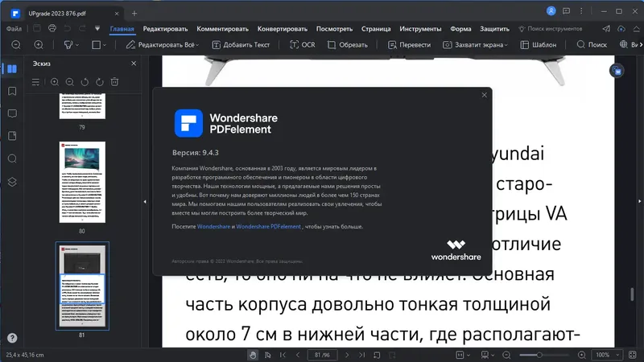Open thumbnails panel in left sidebar
The width and height of the screenshot is (644, 362).
click(x=12, y=68)
